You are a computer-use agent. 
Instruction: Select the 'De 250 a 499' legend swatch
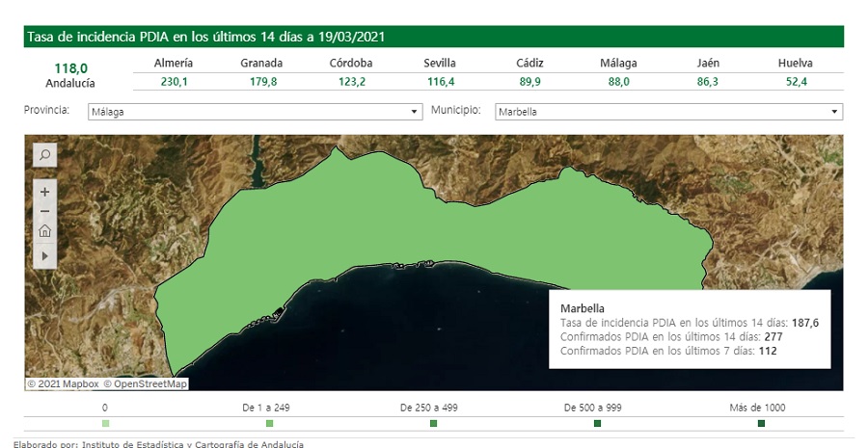433,424
